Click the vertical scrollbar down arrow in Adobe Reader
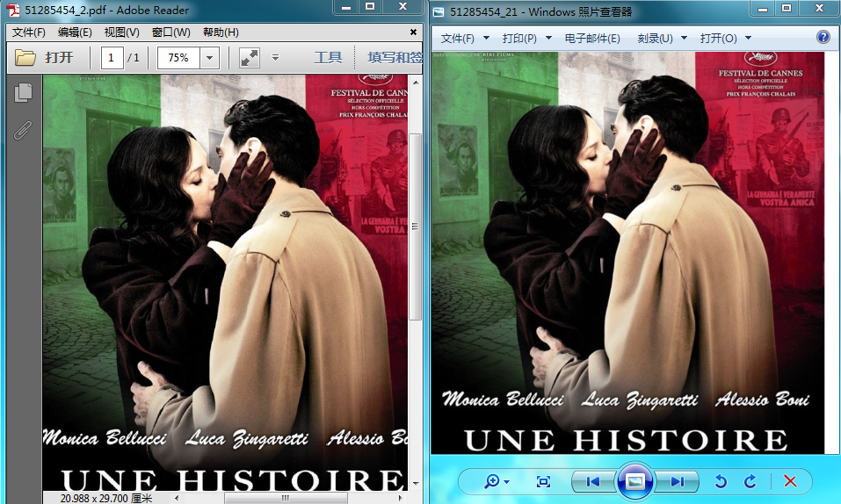 point(415,483)
